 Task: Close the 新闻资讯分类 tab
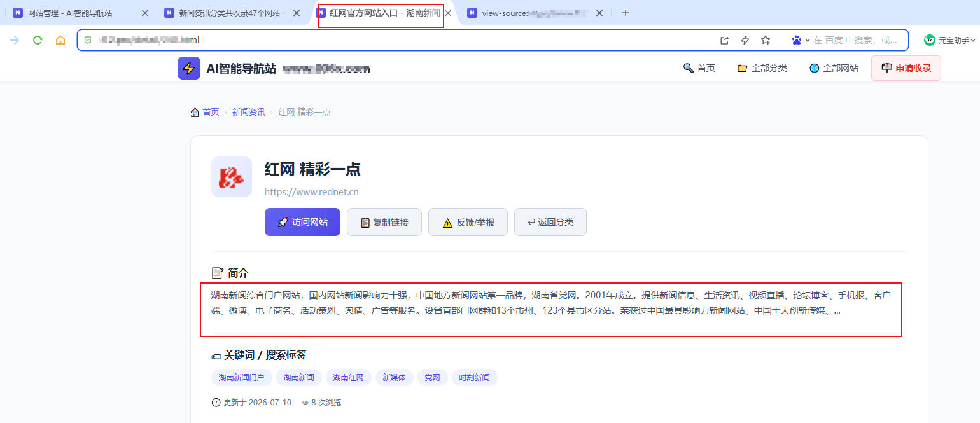point(297,13)
